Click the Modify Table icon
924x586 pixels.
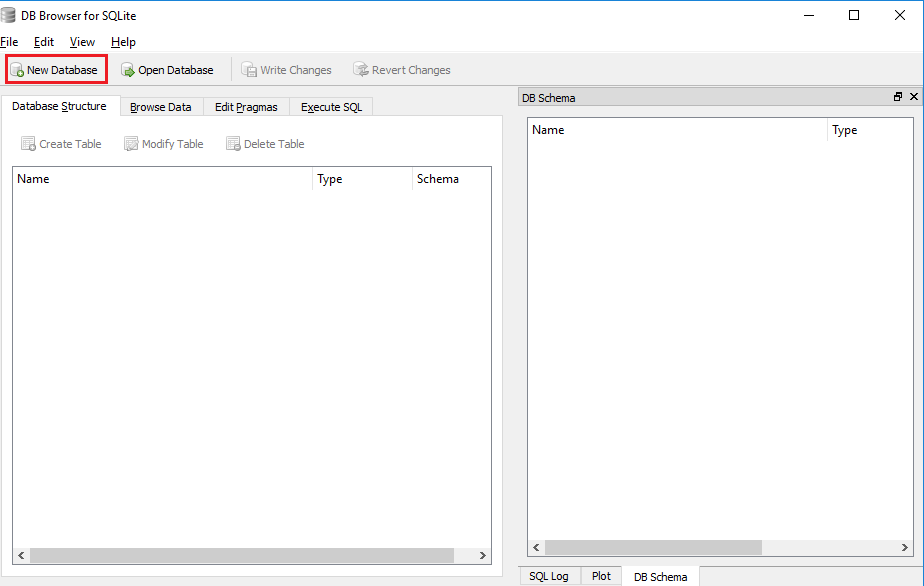coord(131,144)
